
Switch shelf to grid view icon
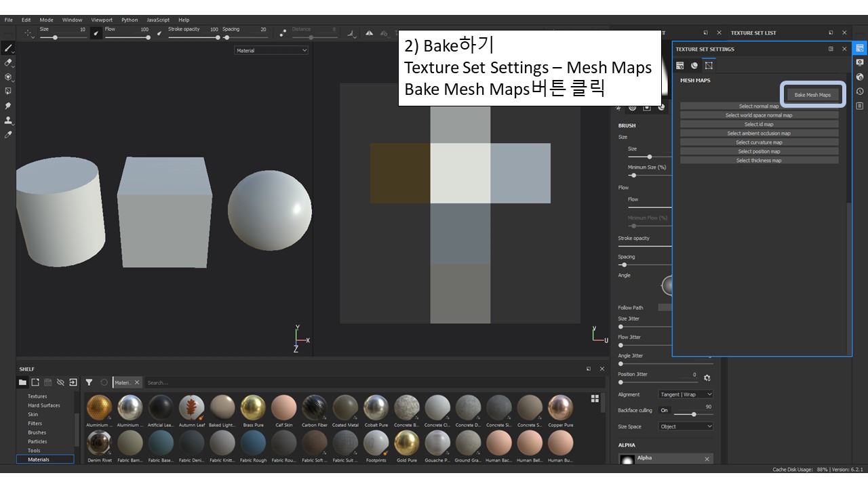pos(595,399)
